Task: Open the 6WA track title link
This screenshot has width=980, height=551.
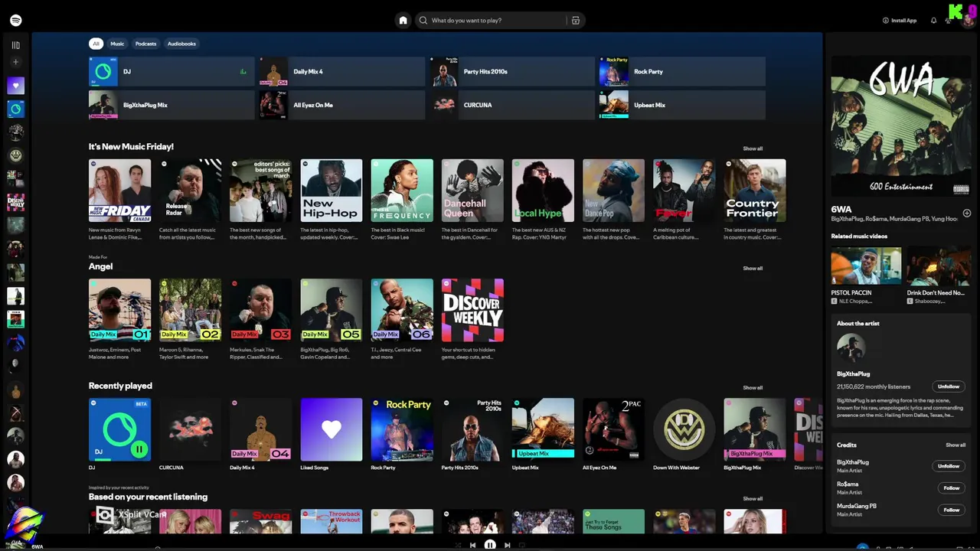Action: (841, 209)
